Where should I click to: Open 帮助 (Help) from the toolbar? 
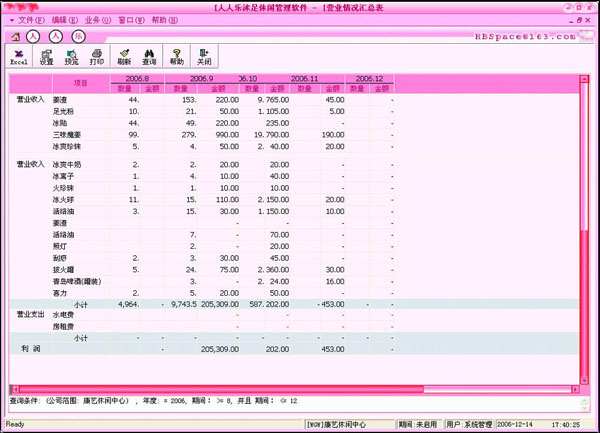tap(177, 56)
